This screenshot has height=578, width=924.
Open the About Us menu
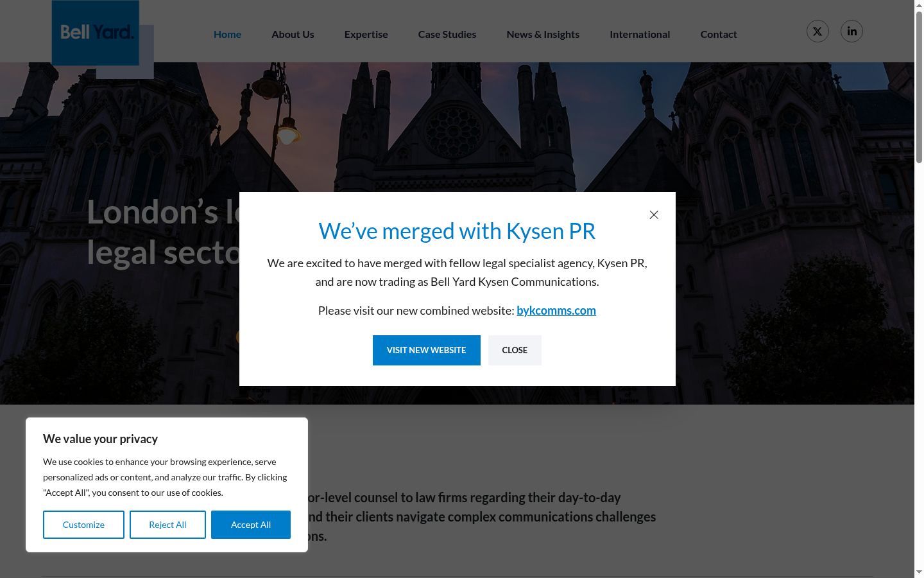click(x=293, y=34)
